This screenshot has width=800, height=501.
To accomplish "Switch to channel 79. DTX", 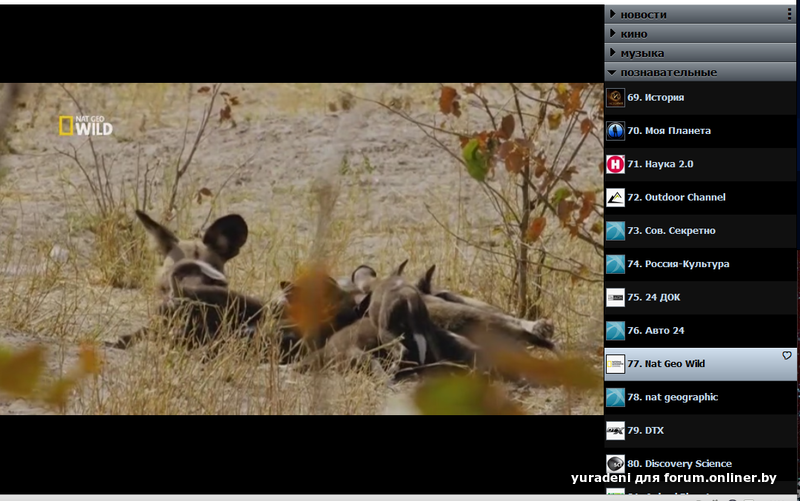I will pos(700,431).
